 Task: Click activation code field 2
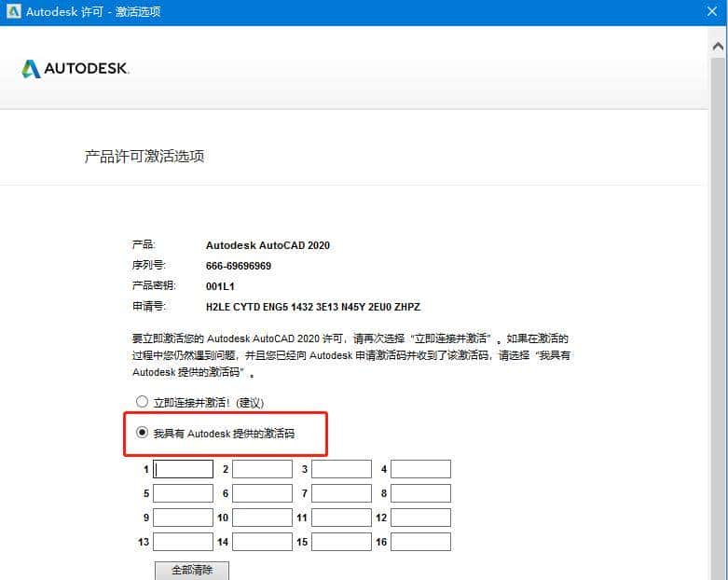(x=262, y=469)
